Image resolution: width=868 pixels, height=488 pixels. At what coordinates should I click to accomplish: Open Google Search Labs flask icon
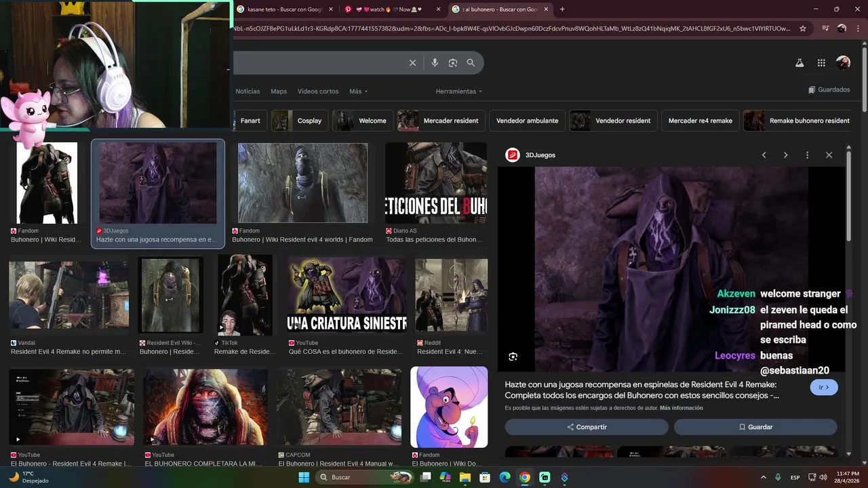(800, 63)
